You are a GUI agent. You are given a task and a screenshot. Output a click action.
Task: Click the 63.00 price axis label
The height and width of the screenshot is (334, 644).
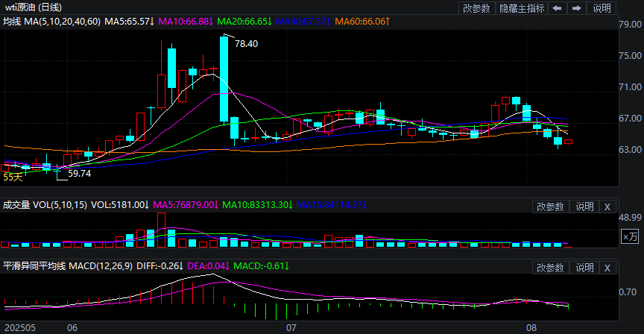(630, 150)
